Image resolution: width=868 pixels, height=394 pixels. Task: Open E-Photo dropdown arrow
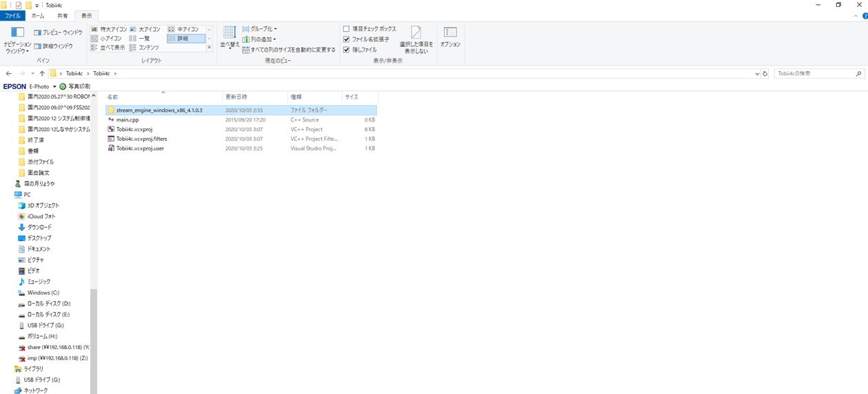(54, 86)
